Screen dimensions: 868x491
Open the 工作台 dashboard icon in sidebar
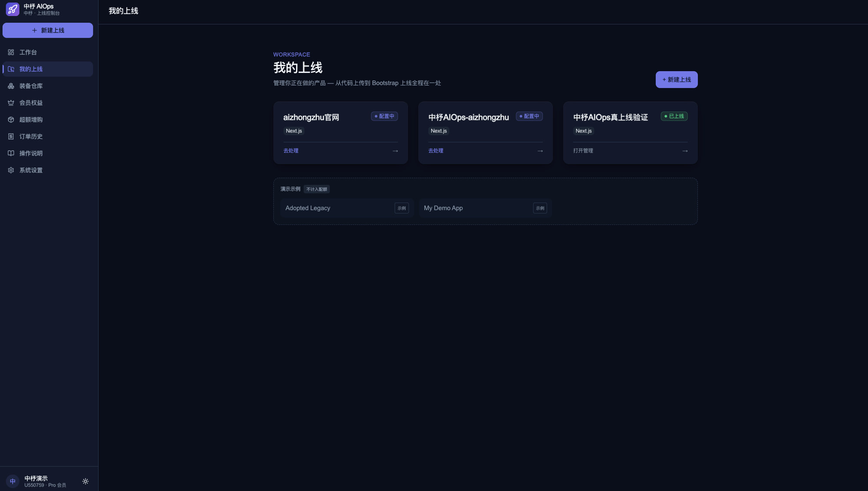click(11, 52)
